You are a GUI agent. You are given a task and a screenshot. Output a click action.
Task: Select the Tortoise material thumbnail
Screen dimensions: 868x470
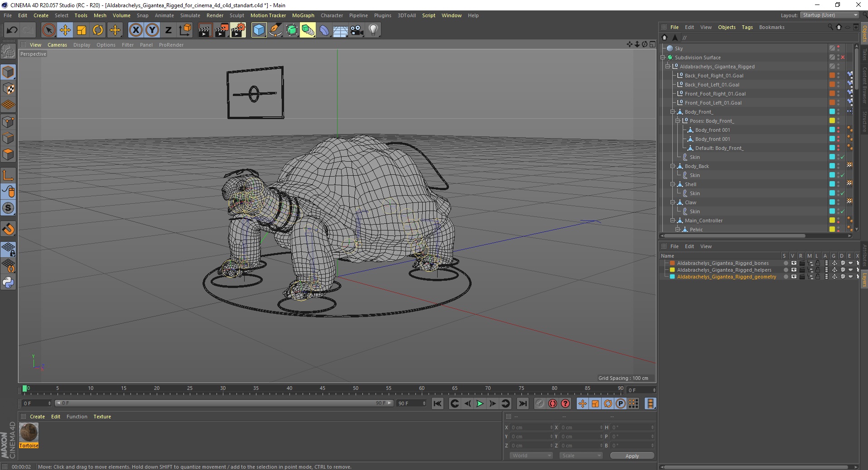[x=29, y=432]
